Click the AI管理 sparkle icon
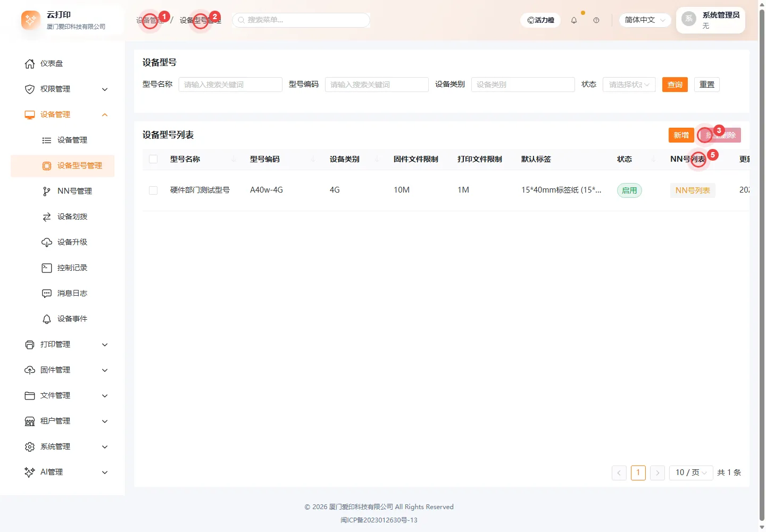The height and width of the screenshot is (532, 766). coord(30,472)
